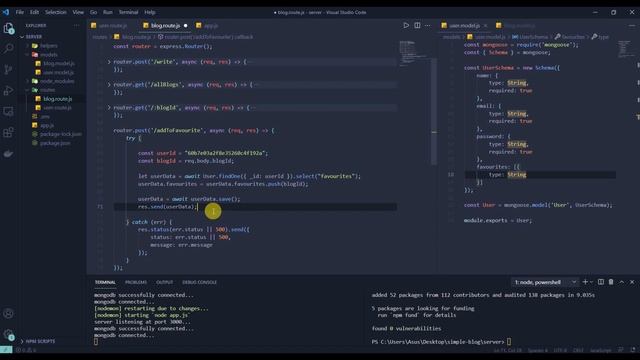Select the blog.route.js editor tab

165,25
